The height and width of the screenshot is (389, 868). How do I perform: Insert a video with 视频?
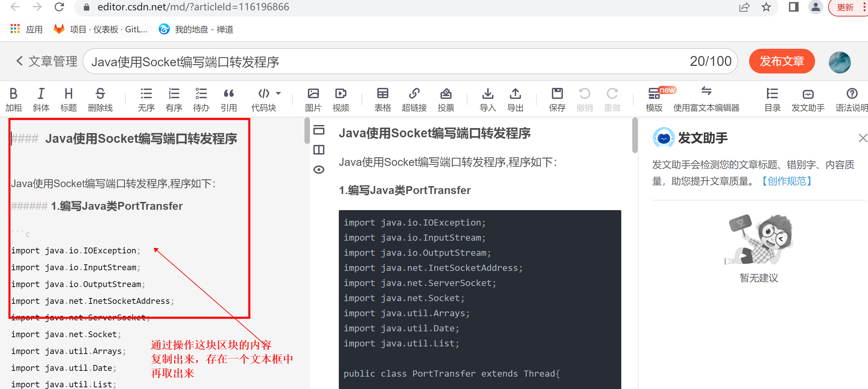click(x=341, y=100)
